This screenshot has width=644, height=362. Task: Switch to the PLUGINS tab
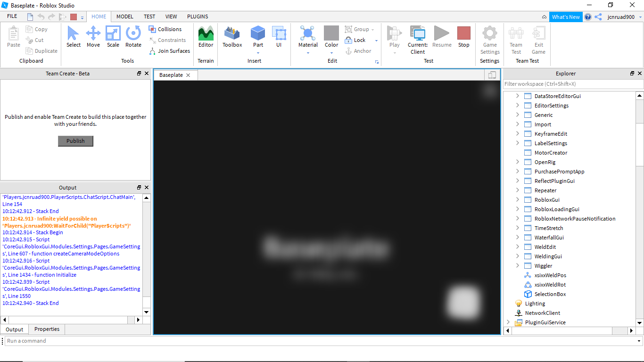pyautogui.click(x=198, y=16)
